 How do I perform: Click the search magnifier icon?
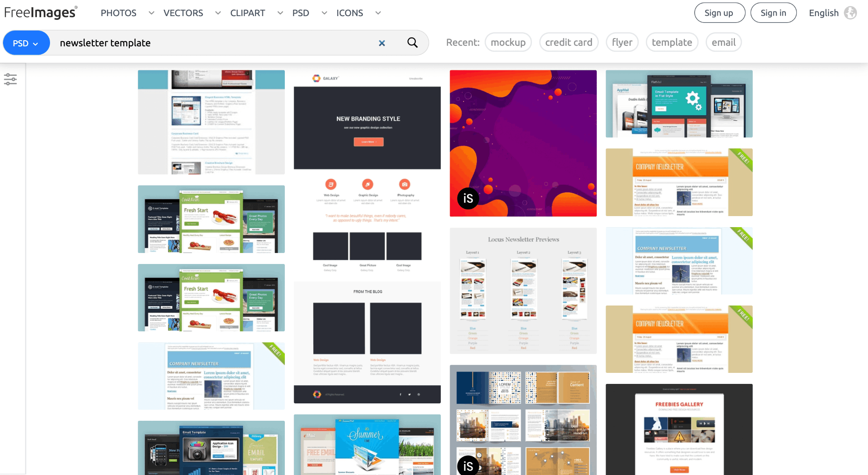click(x=412, y=42)
